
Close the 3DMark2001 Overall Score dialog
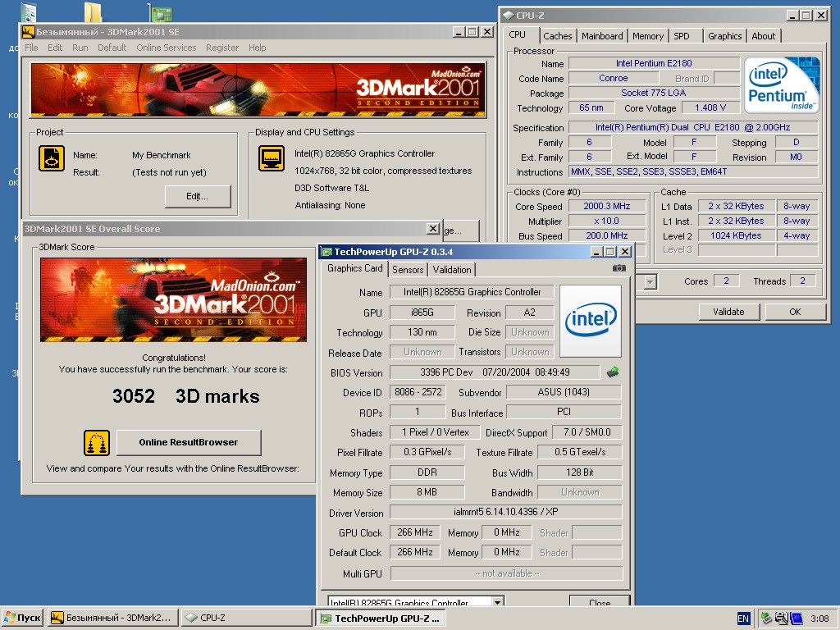pyautogui.click(x=433, y=229)
